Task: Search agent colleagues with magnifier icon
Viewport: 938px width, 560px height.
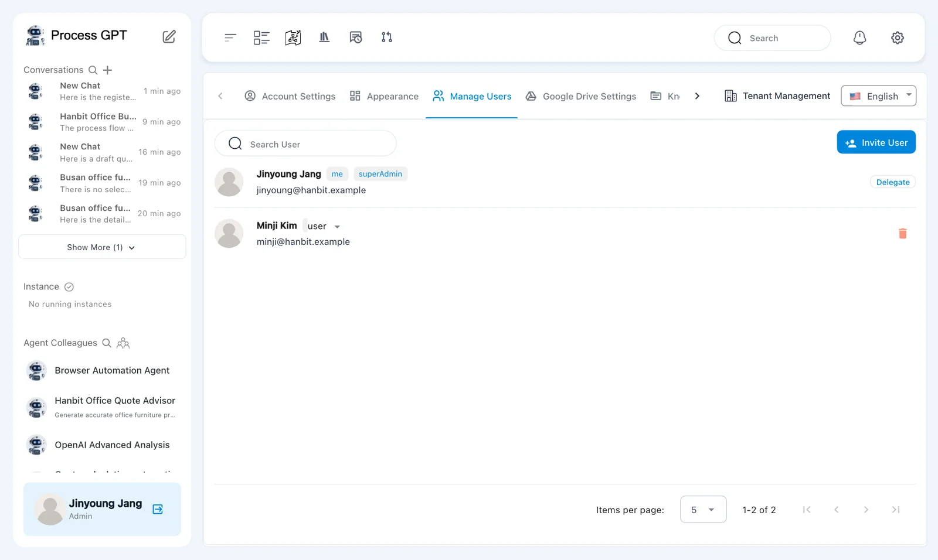Action: pos(107,343)
